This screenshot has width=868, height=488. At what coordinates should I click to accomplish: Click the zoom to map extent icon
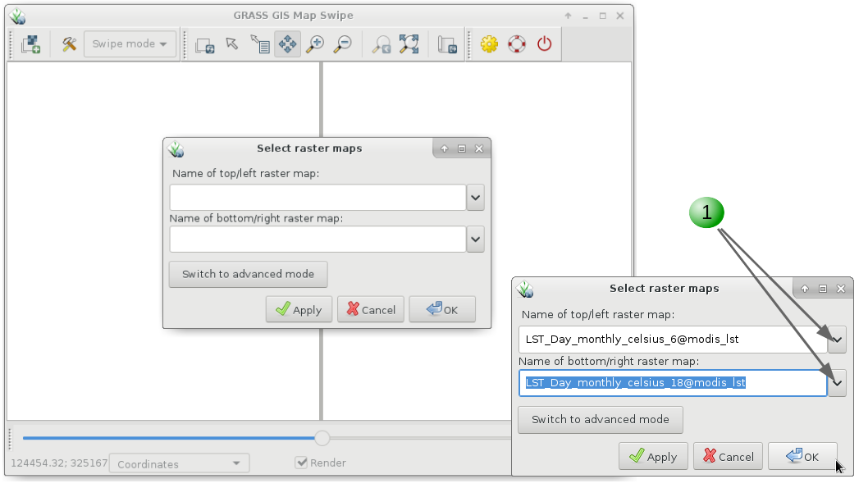click(x=409, y=44)
